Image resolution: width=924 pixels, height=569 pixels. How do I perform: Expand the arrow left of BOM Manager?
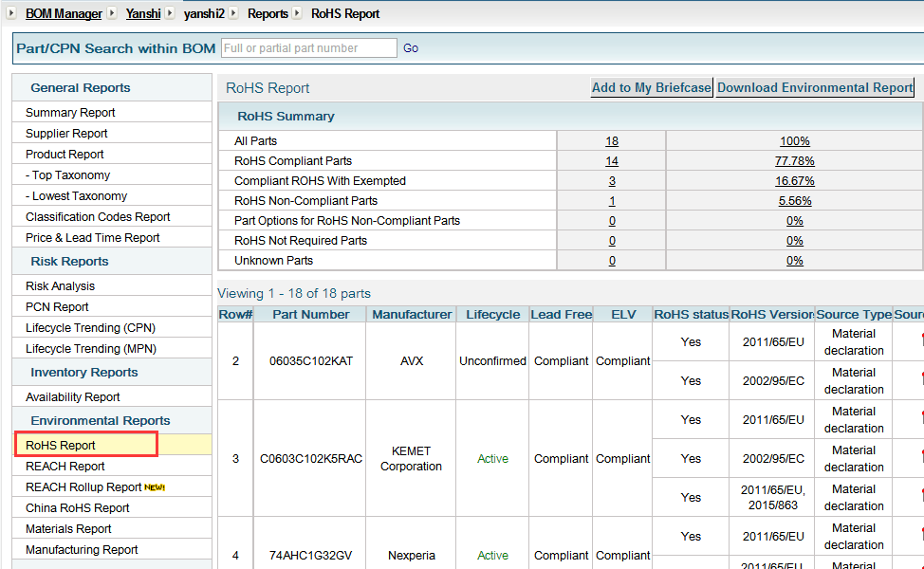coord(11,13)
